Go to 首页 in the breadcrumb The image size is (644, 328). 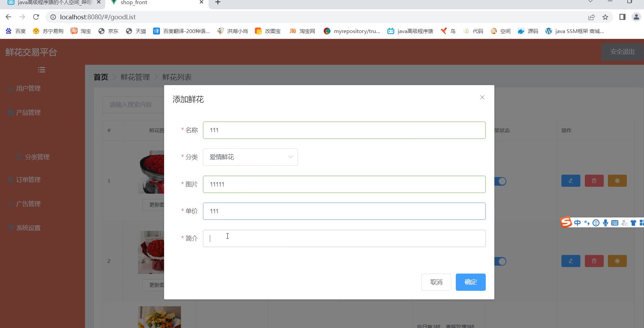pos(101,77)
